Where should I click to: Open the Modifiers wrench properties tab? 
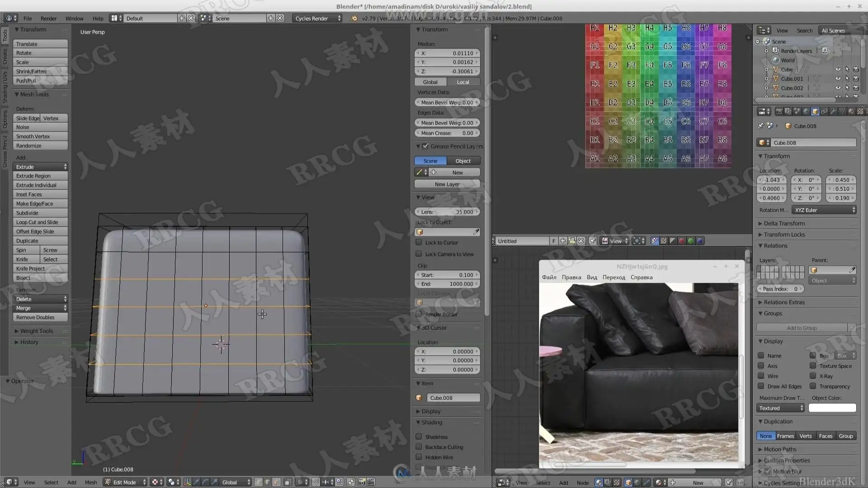pyautogui.click(x=833, y=111)
